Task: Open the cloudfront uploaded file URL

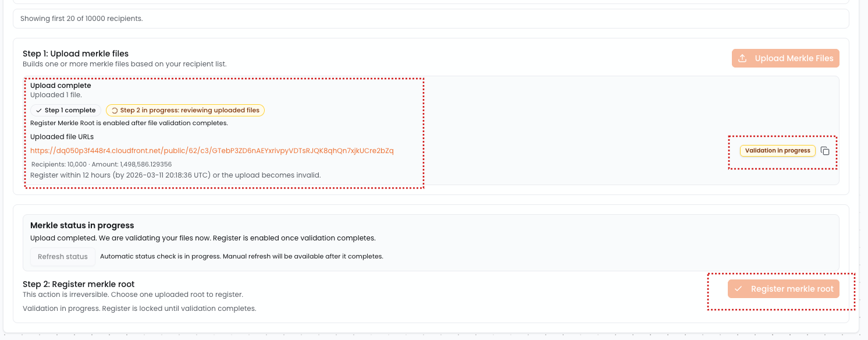Action: (212, 151)
